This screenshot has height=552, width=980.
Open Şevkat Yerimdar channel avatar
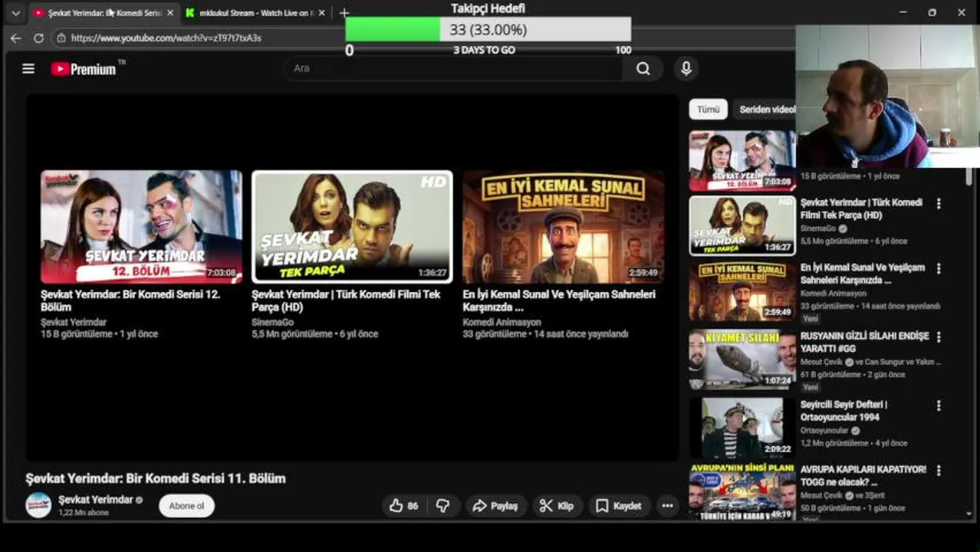point(38,505)
